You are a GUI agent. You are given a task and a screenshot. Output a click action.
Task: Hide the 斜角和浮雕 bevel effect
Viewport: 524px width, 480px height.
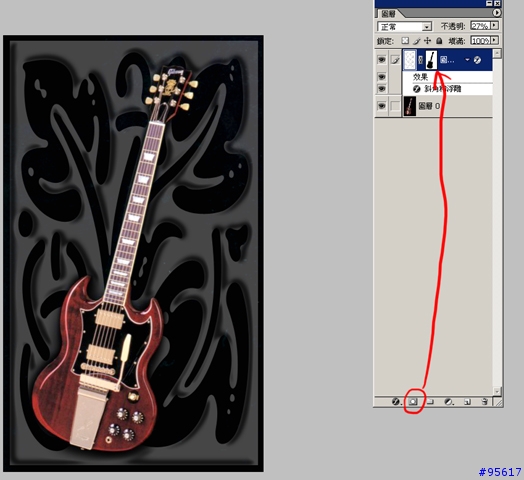click(382, 89)
